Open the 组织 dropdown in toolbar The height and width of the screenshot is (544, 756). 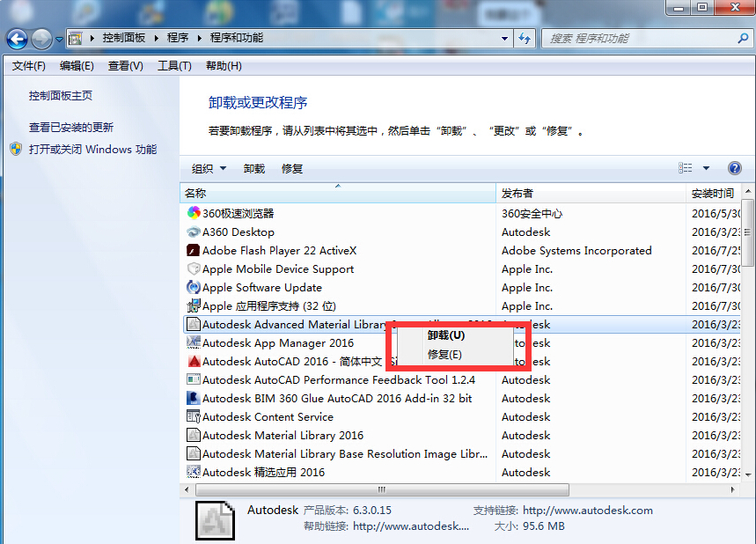pos(209,168)
